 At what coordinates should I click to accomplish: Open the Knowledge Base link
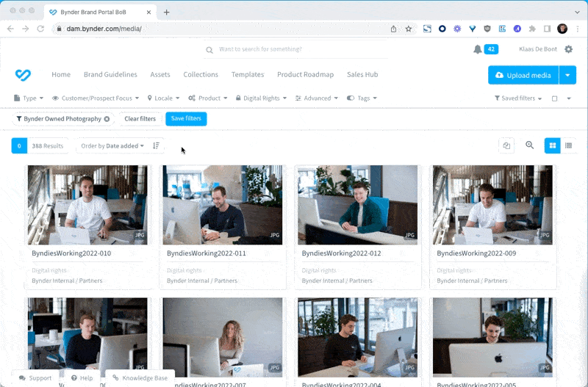coord(140,378)
